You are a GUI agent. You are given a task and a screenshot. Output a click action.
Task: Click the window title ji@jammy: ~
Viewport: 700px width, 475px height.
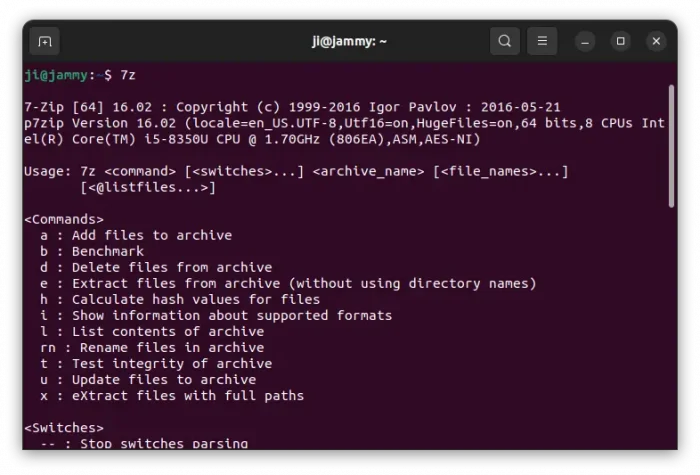click(x=349, y=41)
